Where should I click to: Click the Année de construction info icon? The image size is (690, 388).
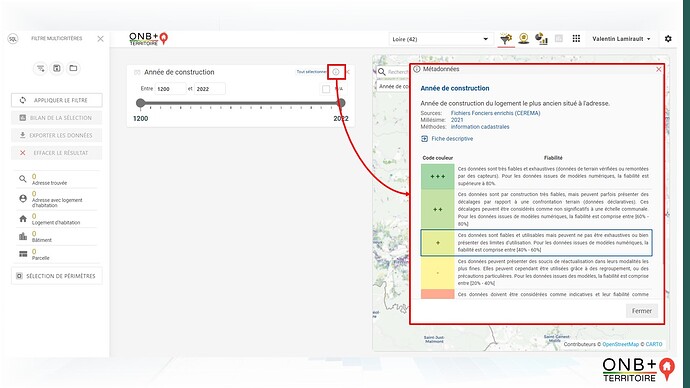click(336, 72)
